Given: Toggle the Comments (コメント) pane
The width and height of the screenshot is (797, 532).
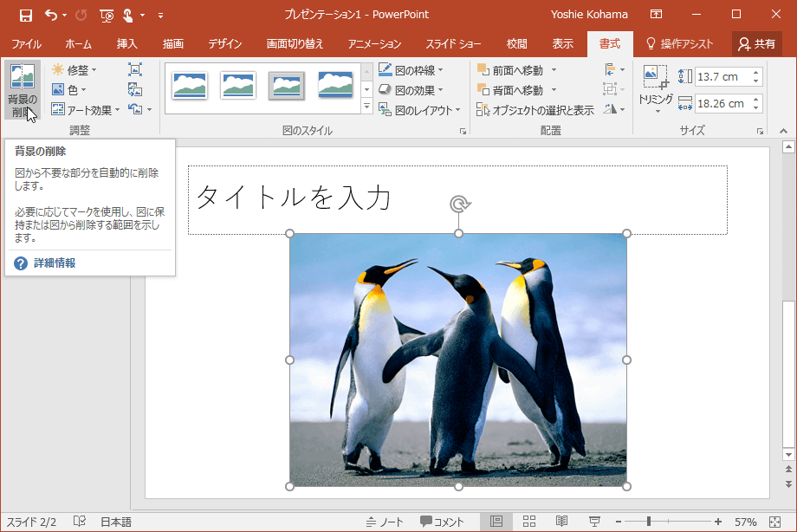Looking at the screenshot, I should pos(443,522).
